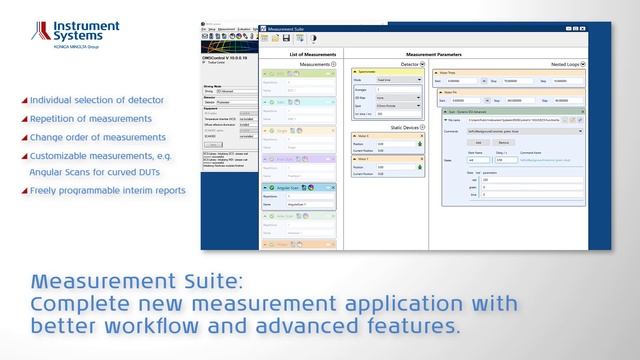Click the State Name input field
Screen dimensions: 640x360
478,160
